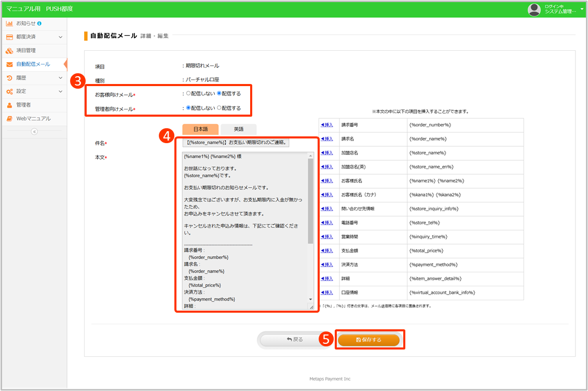The image size is (588, 391).
Task: Click the 都度決済 credit card icon
Action: (x=9, y=37)
